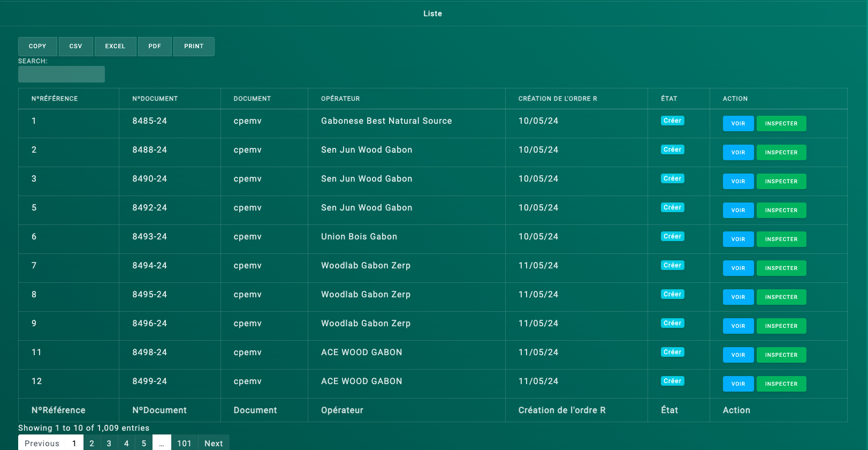The image size is (868, 450).
Task: View document 8495-24
Action: pyautogui.click(x=738, y=297)
